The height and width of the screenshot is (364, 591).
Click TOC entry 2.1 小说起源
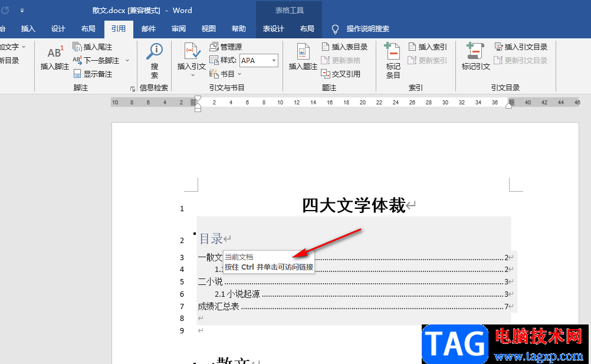[237, 294]
